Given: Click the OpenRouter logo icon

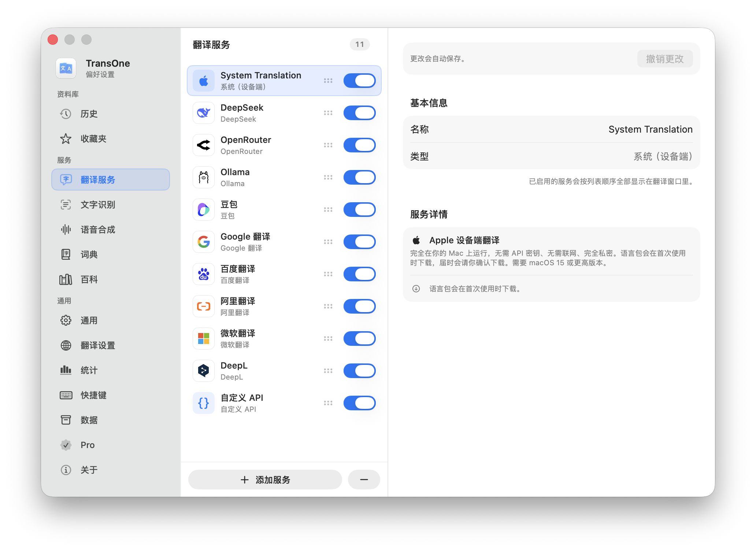Looking at the screenshot, I should click(x=204, y=145).
